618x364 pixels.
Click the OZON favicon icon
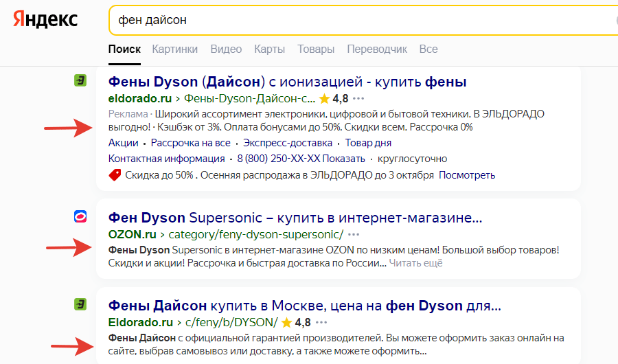coord(80,217)
